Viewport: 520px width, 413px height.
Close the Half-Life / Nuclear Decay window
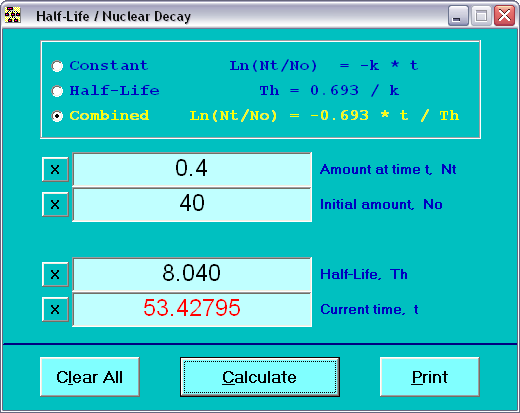pyautogui.click(x=504, y=15)
